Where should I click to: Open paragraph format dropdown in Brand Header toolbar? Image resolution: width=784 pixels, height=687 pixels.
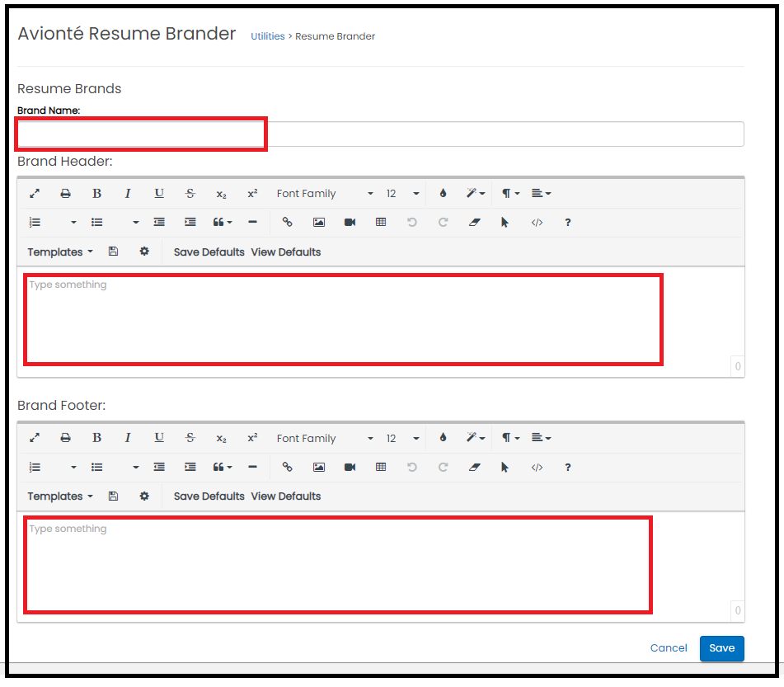[x=510, y=193]
